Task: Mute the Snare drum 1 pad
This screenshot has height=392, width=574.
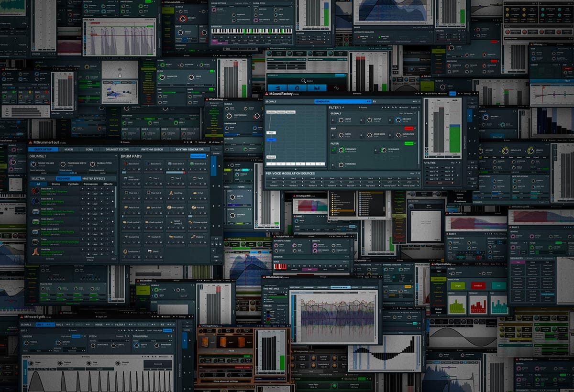Action: coord(183,169)
